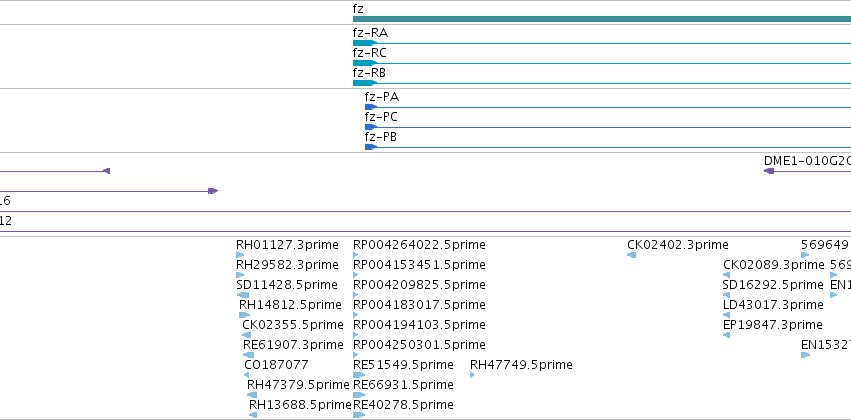The image size is (851, 420).
Task: Select the RE40278.5prime EST arrow glyph
Action: coord(359,415)
